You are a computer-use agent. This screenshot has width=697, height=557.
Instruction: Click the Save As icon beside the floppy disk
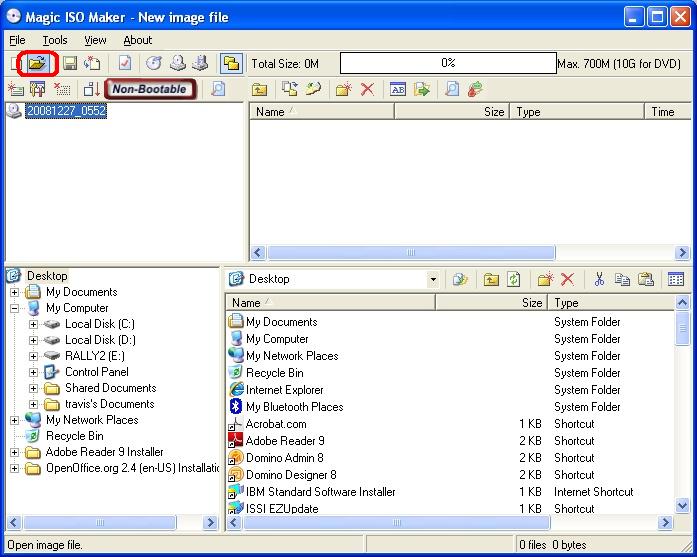click(92, 64)
